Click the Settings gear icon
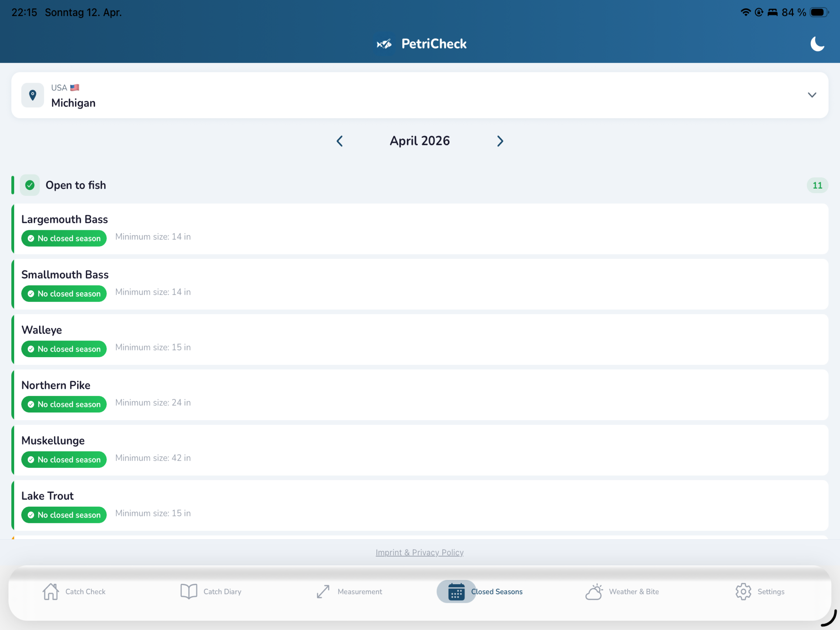The width and height of the screenshot is (840, 630). 743,592
